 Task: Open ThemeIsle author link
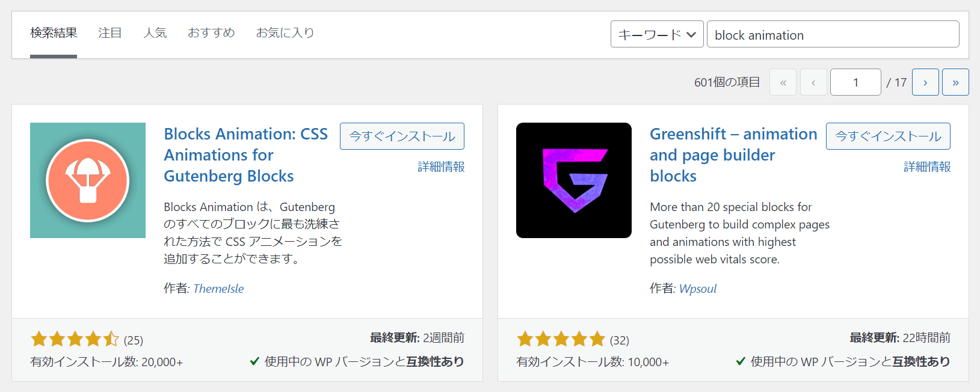pos(218,289)
